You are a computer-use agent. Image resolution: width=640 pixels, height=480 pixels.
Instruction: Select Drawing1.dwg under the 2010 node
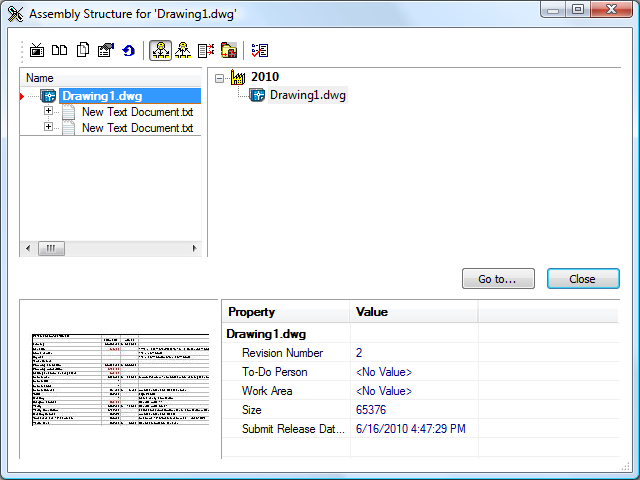308,95
